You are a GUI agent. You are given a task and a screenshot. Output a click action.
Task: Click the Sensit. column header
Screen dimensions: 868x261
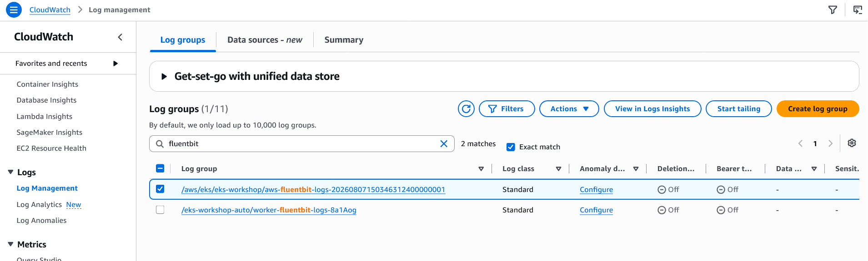847,169
